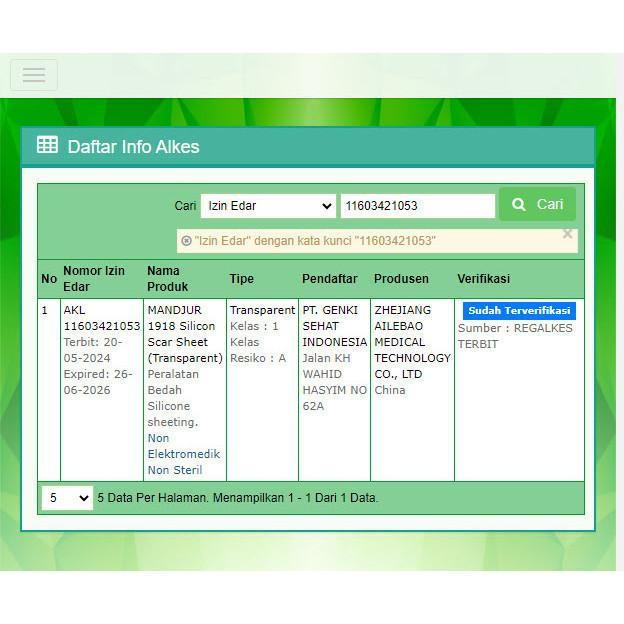Expand the rows-per-page selector showing 5

pos(67,497)
